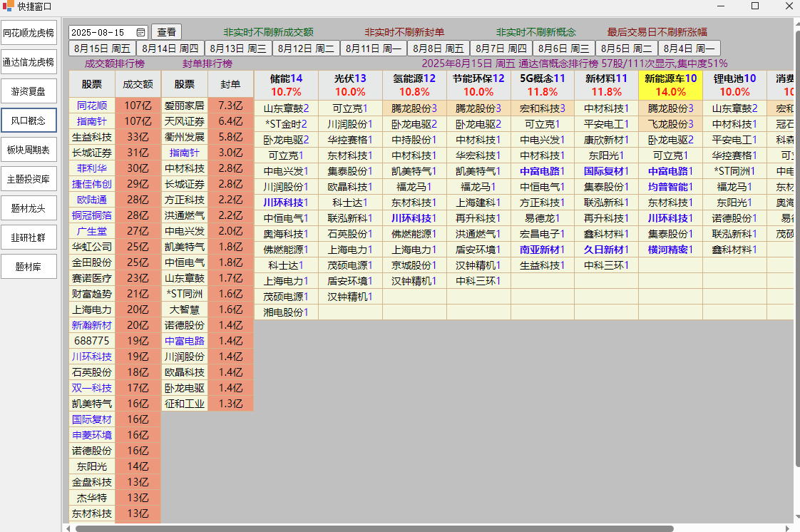Click the yellow 新能源车10 concept header
The height and width of the screenshot is (532, 800).
(x=670, y=85)
